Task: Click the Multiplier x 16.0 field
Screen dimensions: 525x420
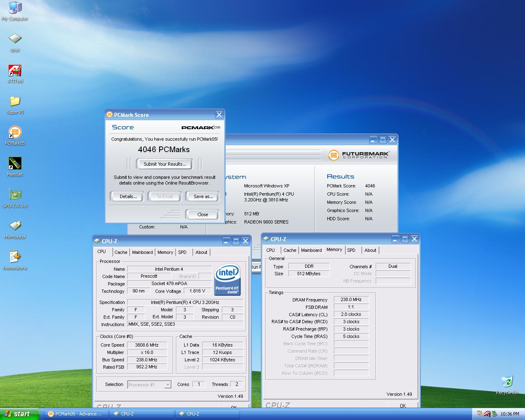Action: click(147, 352)
